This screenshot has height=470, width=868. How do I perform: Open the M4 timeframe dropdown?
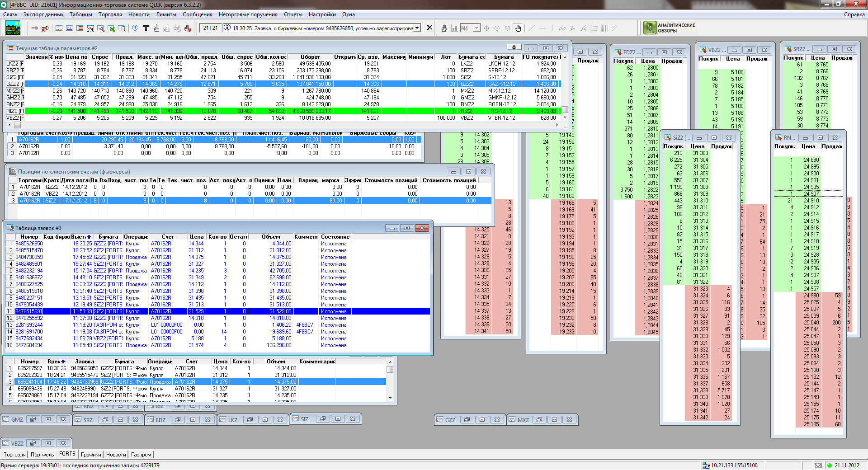[x=476, y=28]
